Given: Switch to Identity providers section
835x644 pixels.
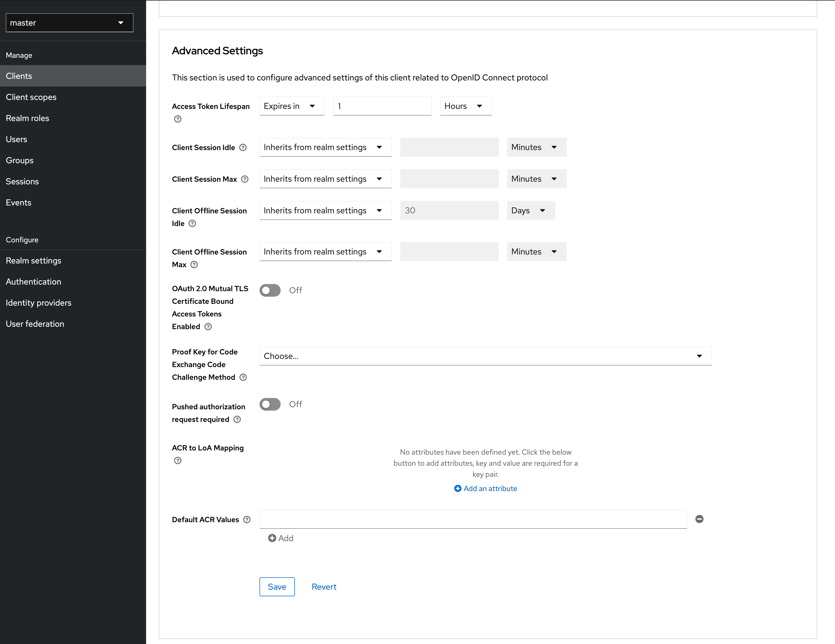Looking at the screenshot, I should tap(39, 302).
